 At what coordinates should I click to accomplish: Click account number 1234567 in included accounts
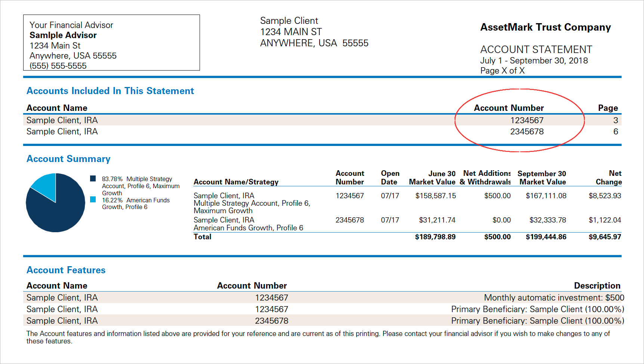click(x=527, y=120)
